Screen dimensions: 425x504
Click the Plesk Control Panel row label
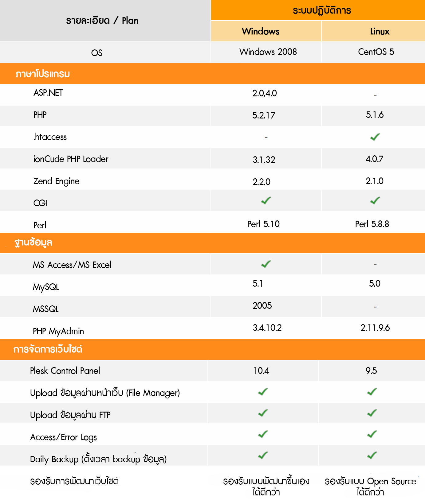65,371
